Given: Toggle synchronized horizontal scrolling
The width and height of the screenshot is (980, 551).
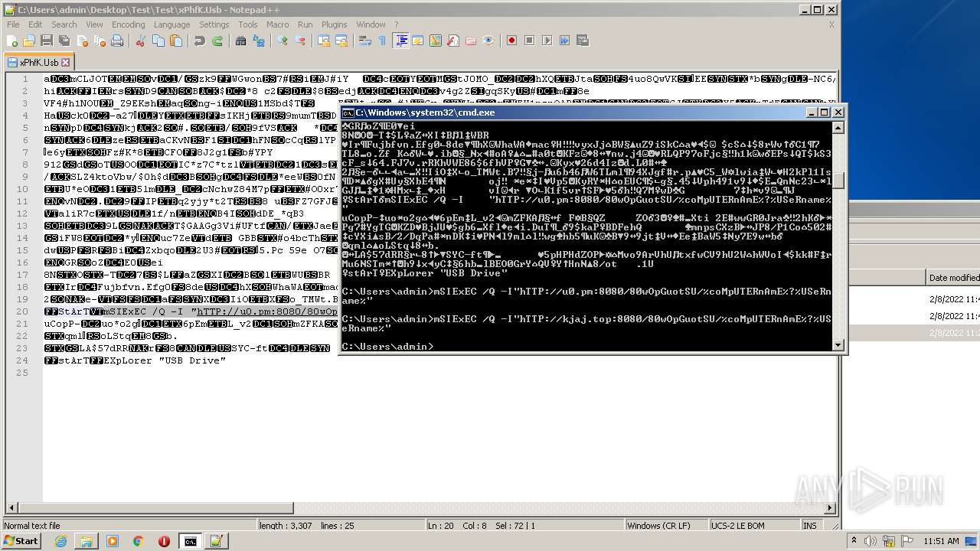Looking at the screenshot, I should point(341,41).
